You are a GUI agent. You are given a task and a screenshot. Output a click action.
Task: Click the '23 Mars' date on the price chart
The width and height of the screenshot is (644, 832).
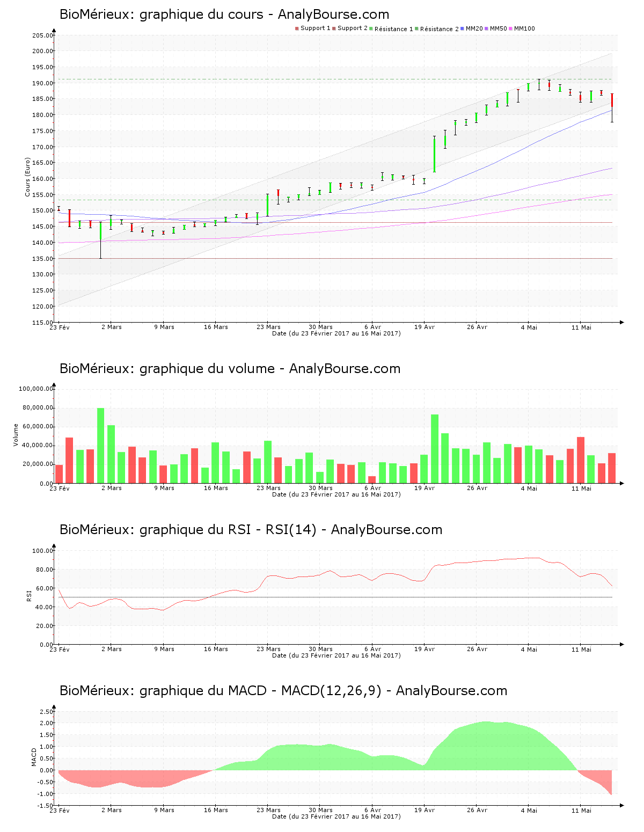268,327
